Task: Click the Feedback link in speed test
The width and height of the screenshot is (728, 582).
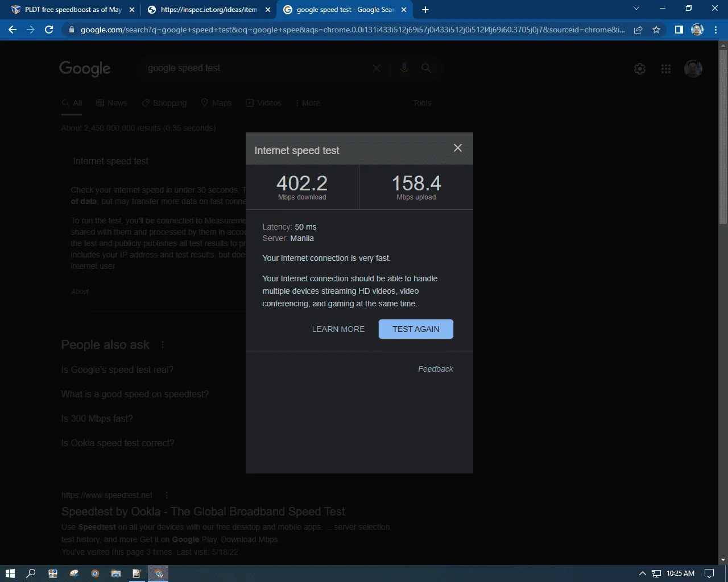Action: coord(436,369)
